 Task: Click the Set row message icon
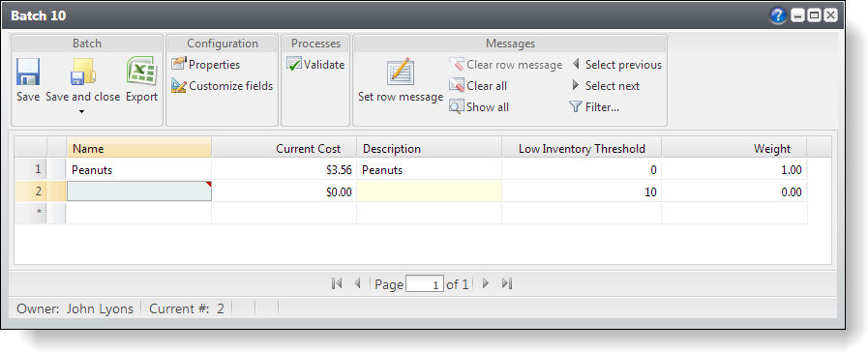coord(401,72)
